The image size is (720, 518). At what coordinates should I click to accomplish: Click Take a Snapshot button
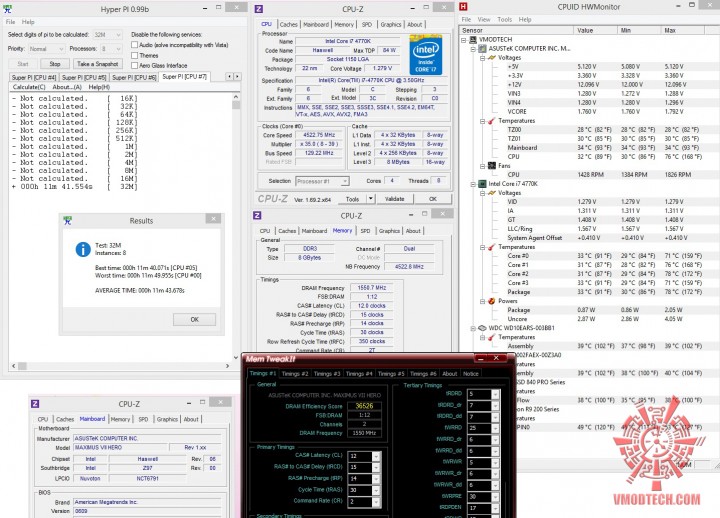click(97, 64)
